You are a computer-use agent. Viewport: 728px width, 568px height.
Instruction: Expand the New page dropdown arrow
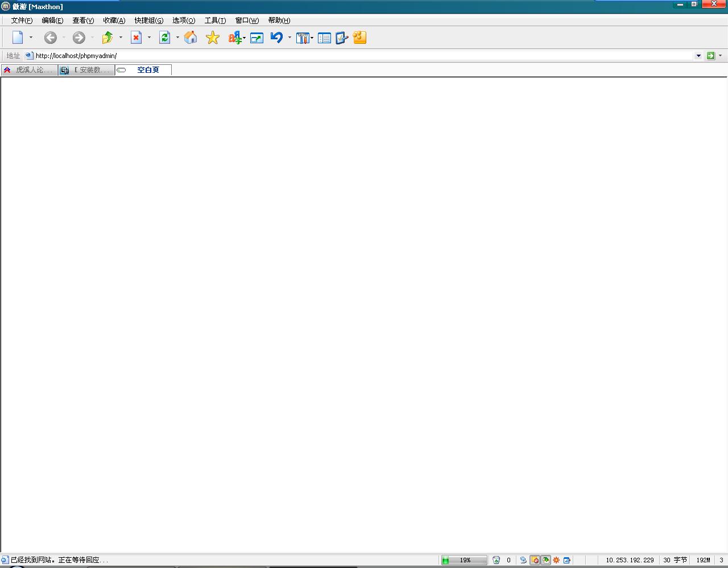coord(31,38)
